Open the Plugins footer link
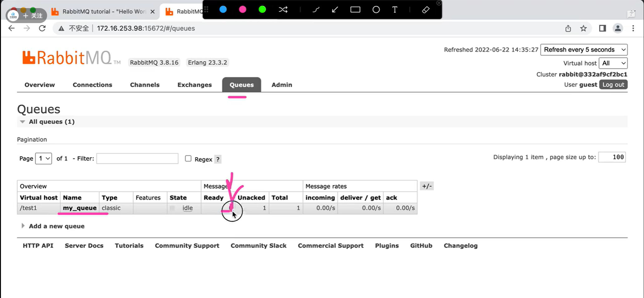The width and height of the screenshot is (644, 298). (387, 246)
